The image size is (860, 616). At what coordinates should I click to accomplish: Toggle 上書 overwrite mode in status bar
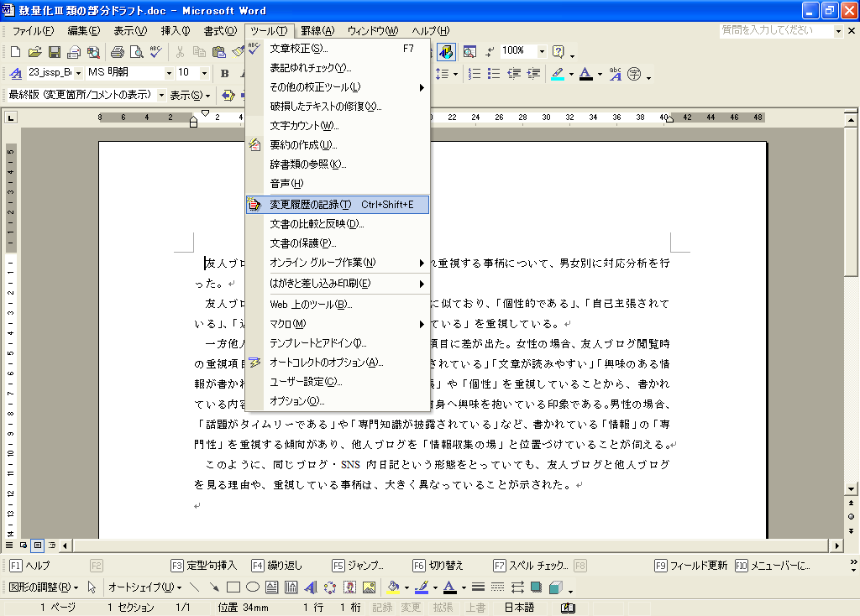(x=475, y=608)
